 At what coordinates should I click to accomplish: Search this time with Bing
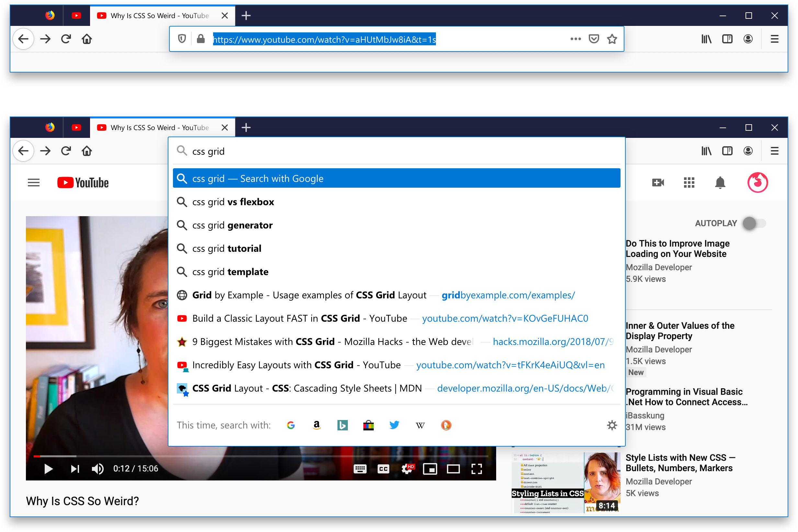342,425
